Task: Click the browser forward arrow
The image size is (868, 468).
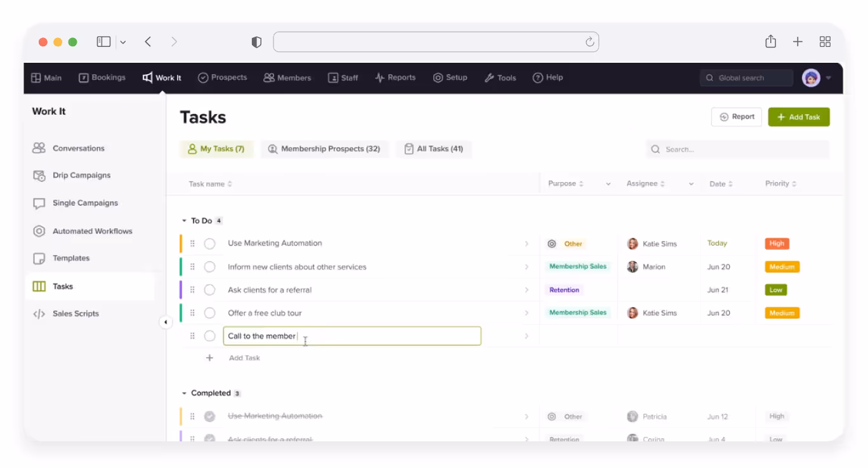Action: tap(174, 42)
